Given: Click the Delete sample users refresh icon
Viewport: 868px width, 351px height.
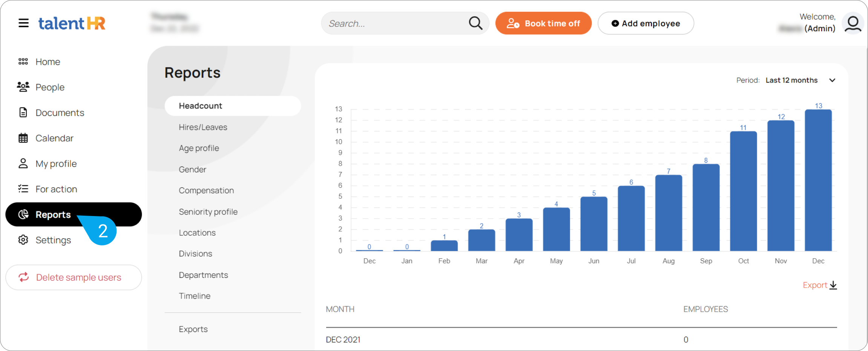Looking at the screenshot, I should click(x=24, y=277).
